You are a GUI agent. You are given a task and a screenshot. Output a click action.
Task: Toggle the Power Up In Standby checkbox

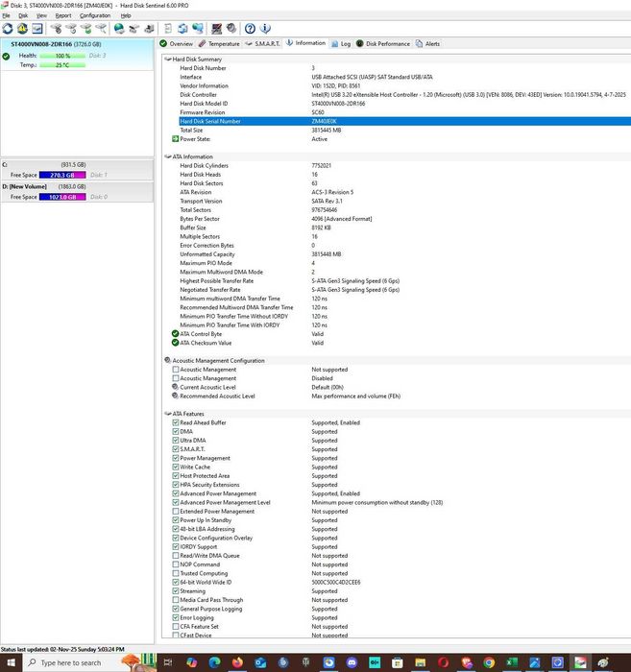click(176, 520)
